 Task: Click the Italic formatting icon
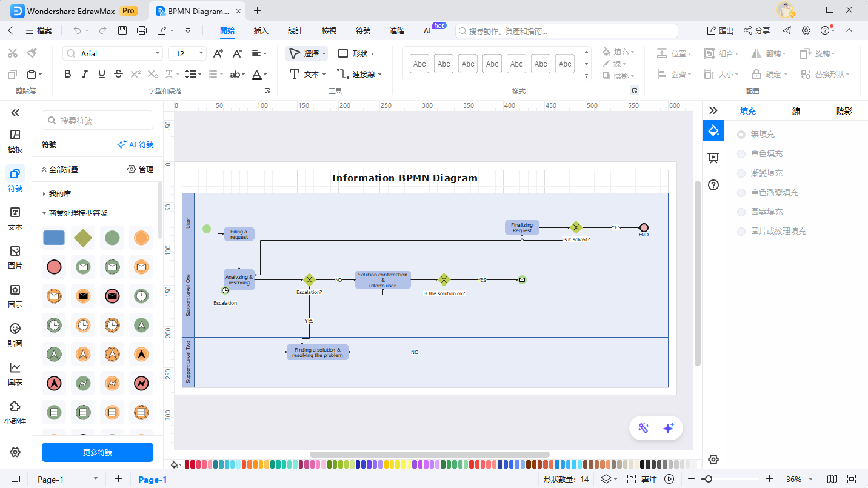(x=85, y=74)
